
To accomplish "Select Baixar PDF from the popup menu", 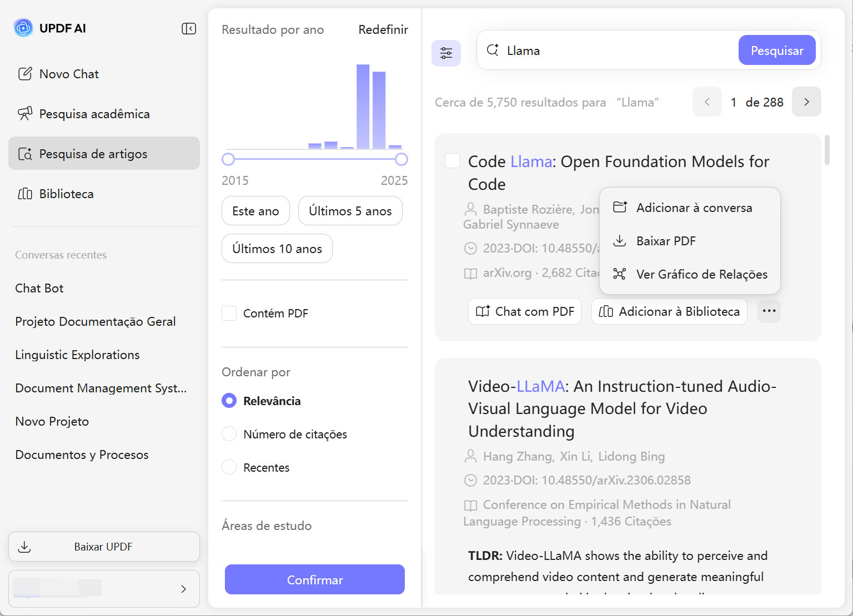I will 665,241.
